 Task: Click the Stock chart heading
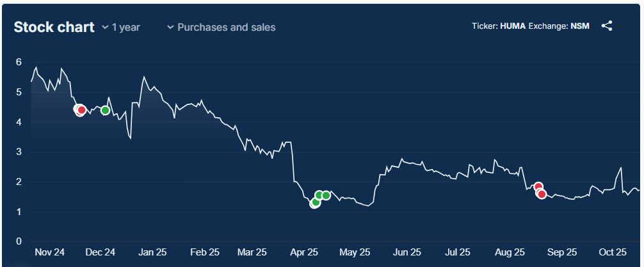(x=54, y=27)
